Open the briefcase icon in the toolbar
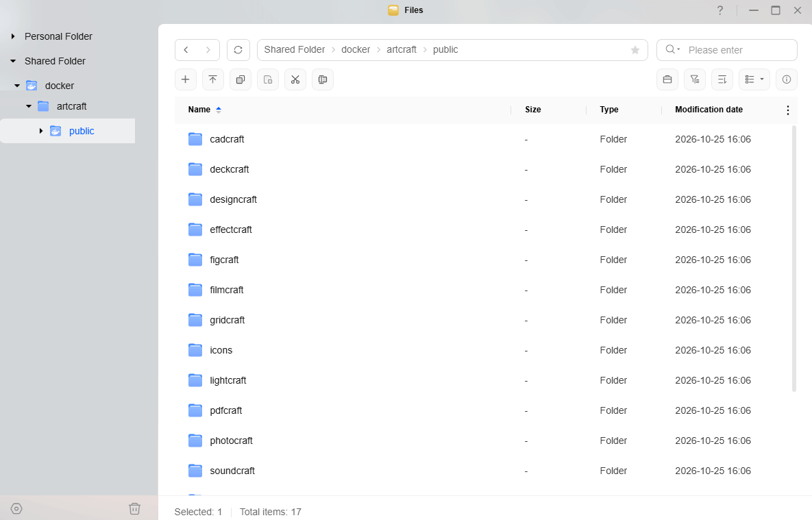The width and height of the screenshot is (812, 520). tap(667, 79)
